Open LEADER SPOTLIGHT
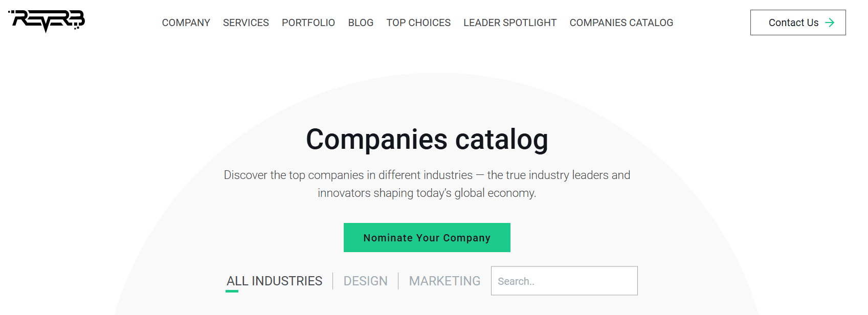This screenshot has height=315, width=868. pos(509,22)
